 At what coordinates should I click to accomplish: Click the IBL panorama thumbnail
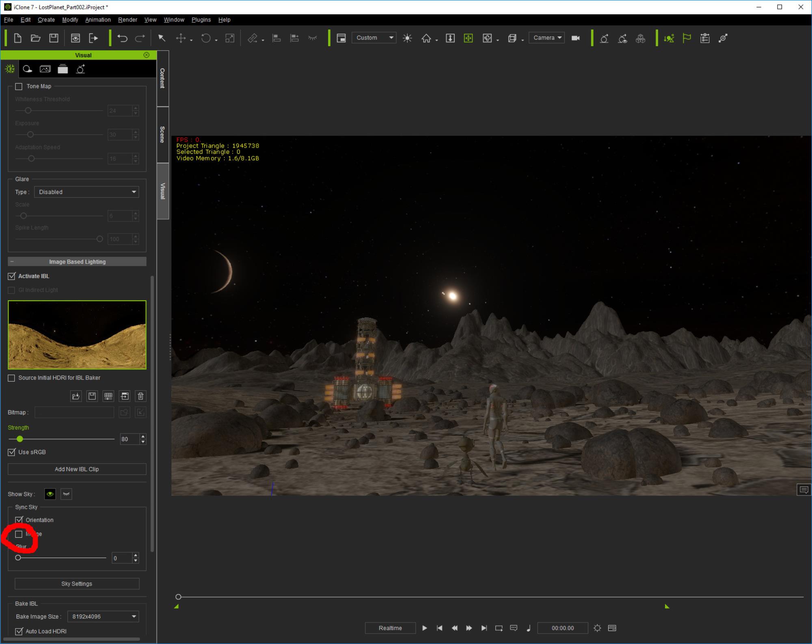(x=77, y=335)
